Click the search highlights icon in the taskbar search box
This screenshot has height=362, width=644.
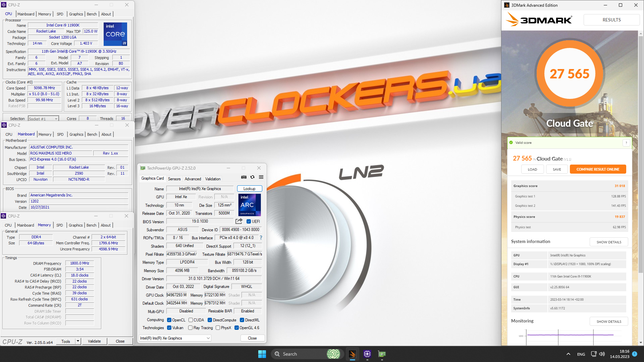[x=333, y=354]
